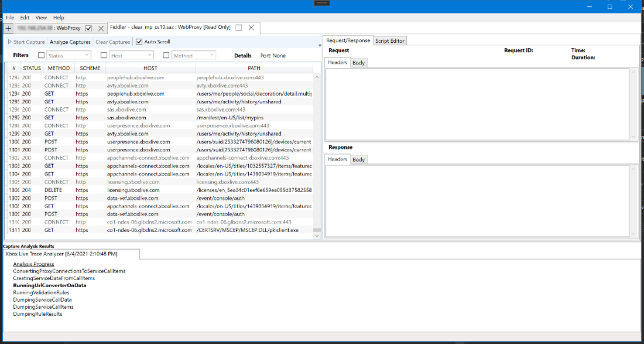Viewport: 644px width, 344px height.
Task: Click capture list scrollbar up arrow
Action: 317,77
